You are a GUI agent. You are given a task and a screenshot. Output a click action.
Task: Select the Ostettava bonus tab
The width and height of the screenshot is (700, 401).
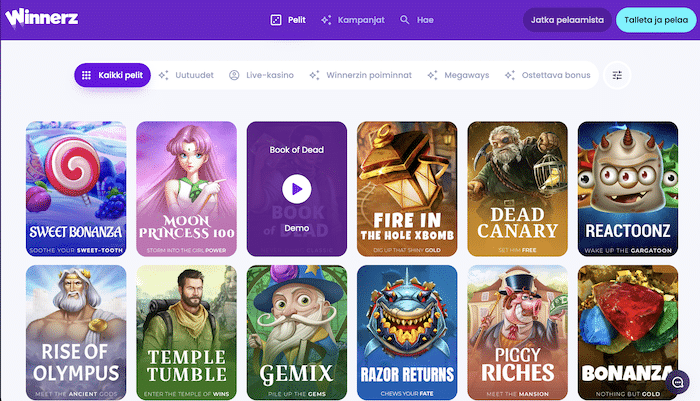click(547, 75)
